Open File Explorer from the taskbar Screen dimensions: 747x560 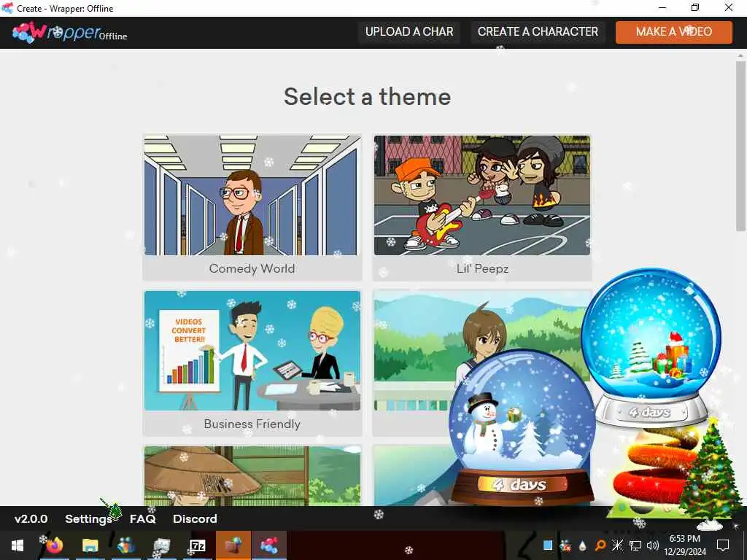pos(90,545)
